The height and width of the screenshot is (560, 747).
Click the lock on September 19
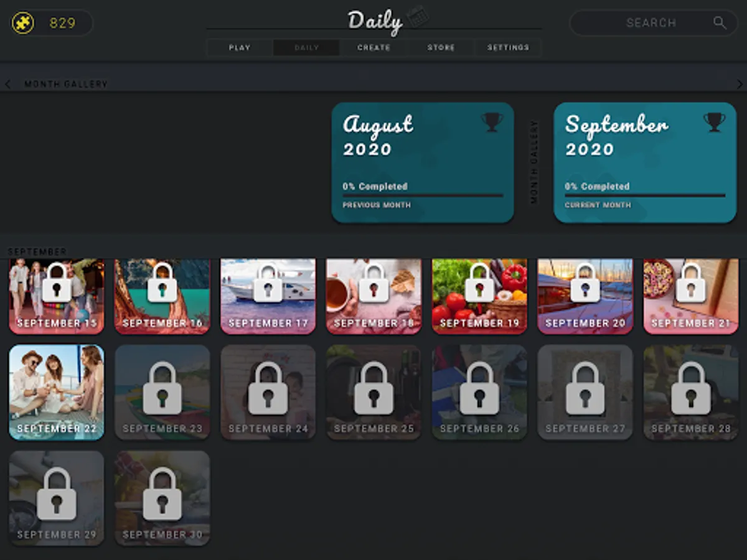coord(480,282)
